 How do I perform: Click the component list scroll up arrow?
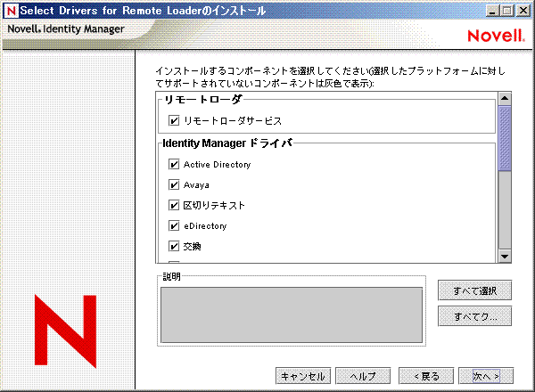[505, 99]
